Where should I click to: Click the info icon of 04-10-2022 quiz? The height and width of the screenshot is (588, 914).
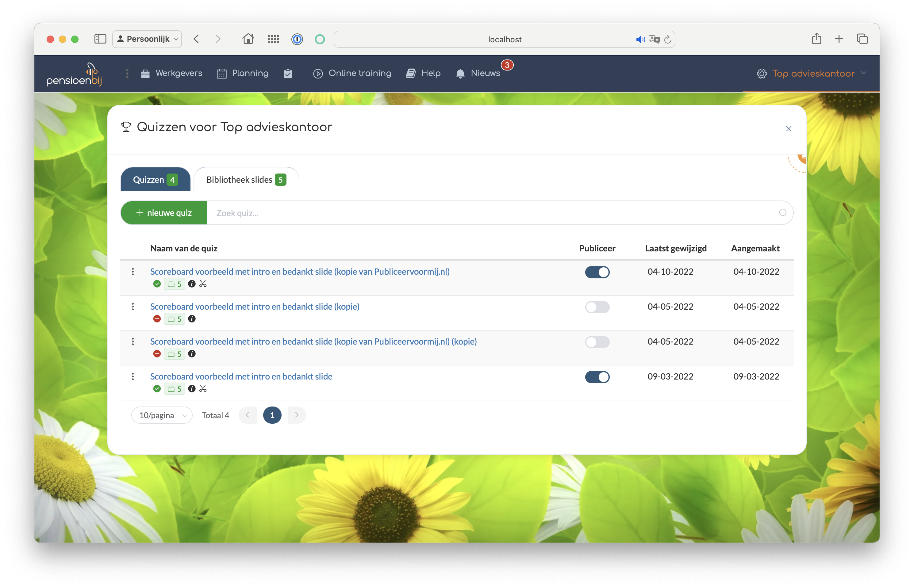point(192,284)
